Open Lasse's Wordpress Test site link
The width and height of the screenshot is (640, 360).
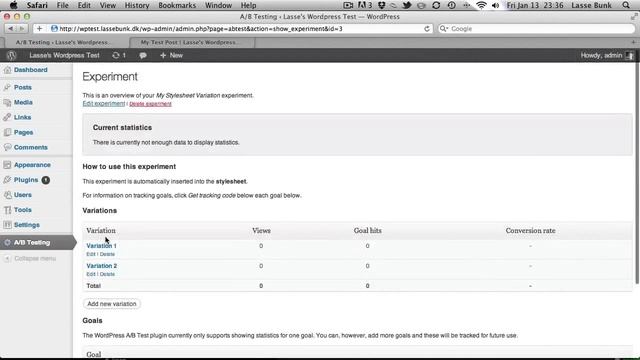64,56
